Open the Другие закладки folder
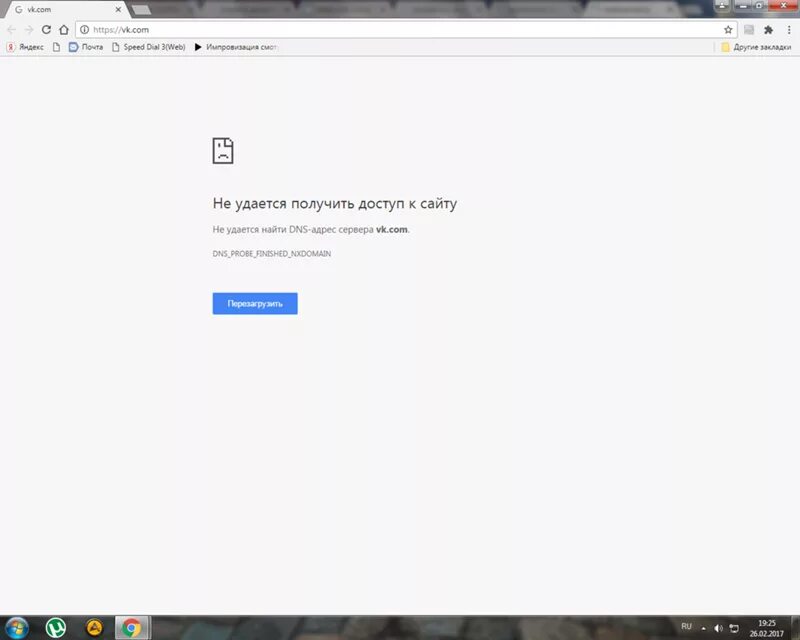 (x=756, y=47)
